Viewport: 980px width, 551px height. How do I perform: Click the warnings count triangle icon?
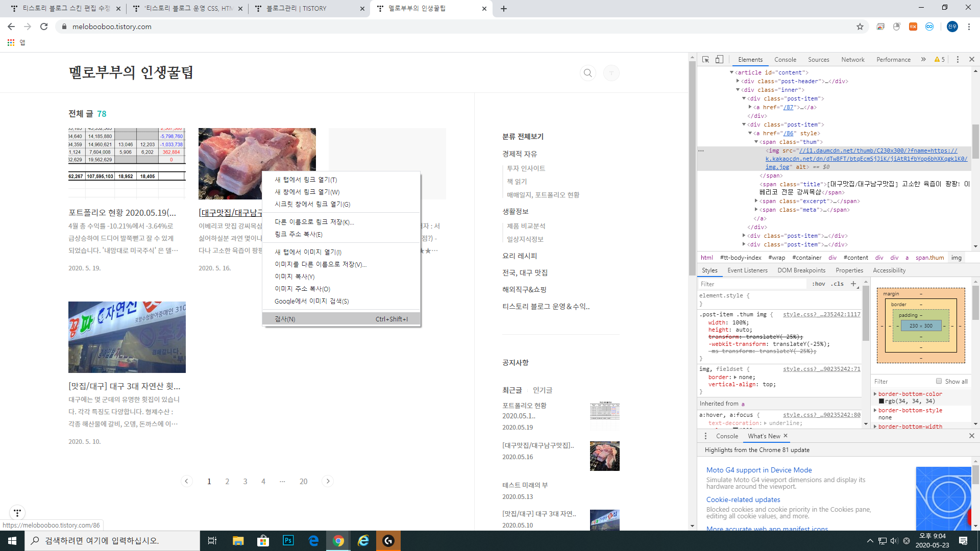click(x=937, y=60)
